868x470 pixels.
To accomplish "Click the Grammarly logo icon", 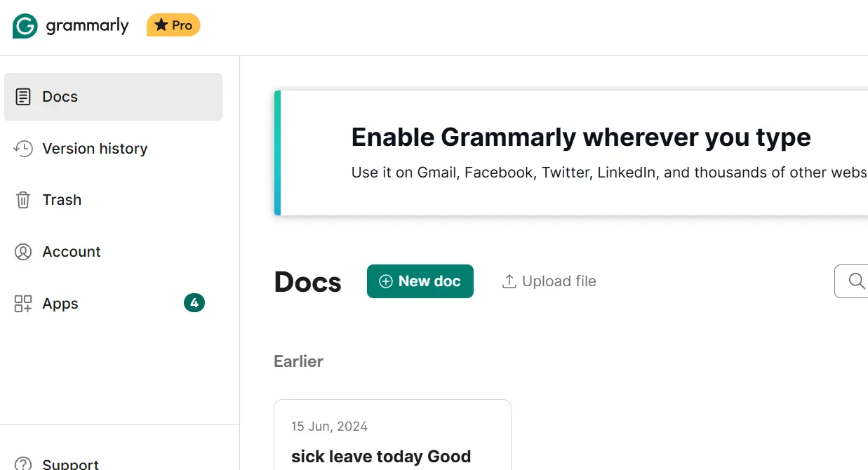I will click(x=25, y=26).
